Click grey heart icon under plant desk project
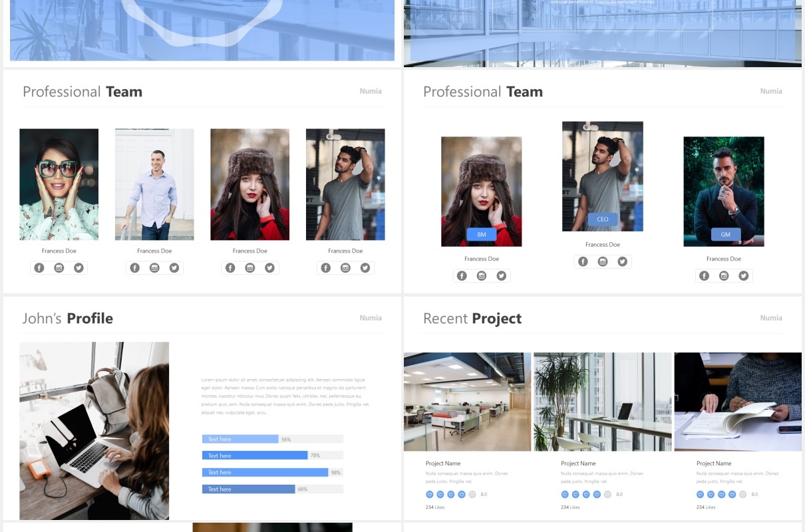 coord(607,495)
